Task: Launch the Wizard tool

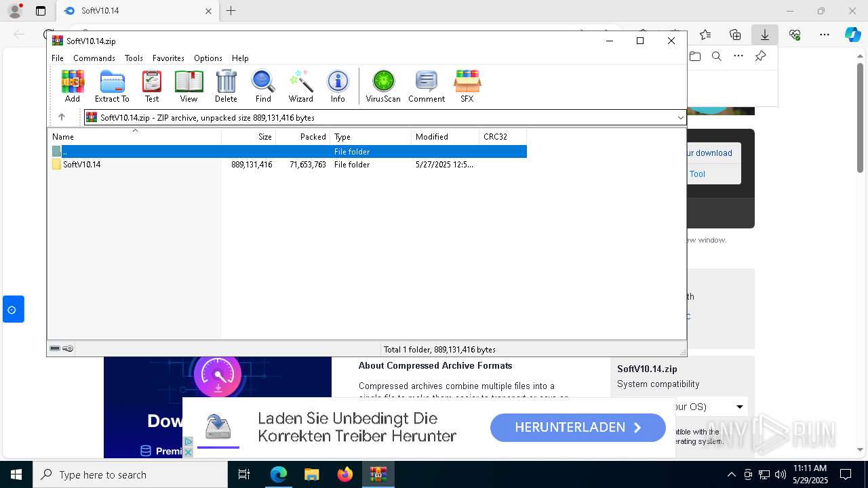Action: point(300,86)
